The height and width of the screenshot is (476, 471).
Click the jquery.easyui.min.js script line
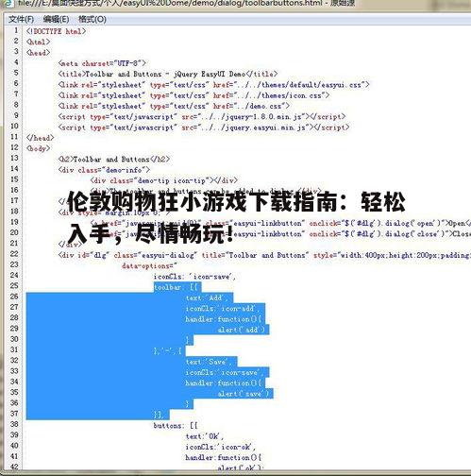204,127
